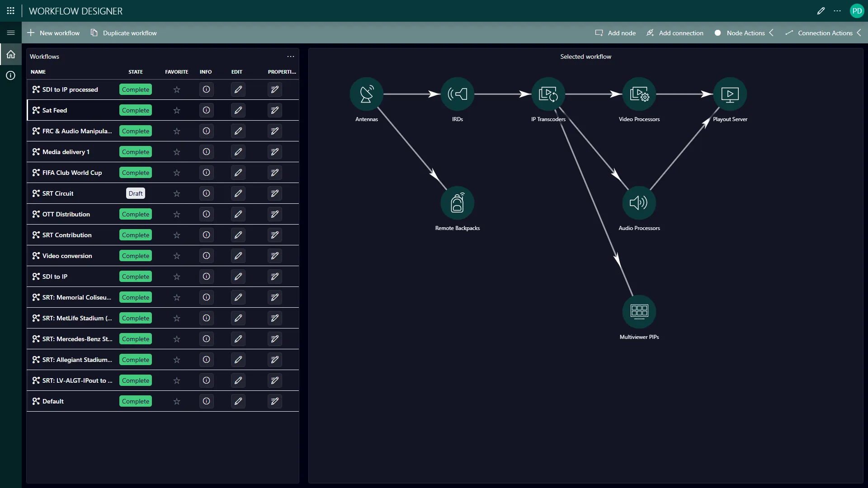Select the Video Processors node
The height and width of the screenshot is (488, 868).
pos(639,94)
